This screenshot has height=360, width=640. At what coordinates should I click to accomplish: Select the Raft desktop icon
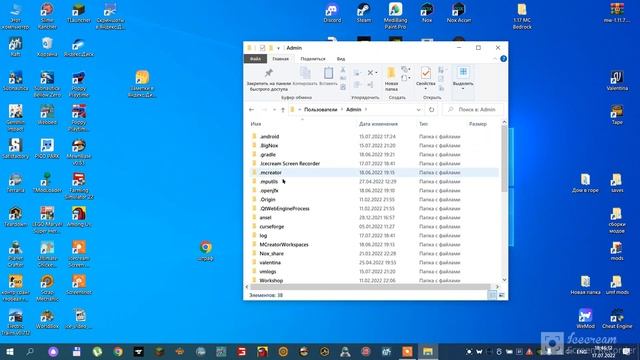point(16,47)
